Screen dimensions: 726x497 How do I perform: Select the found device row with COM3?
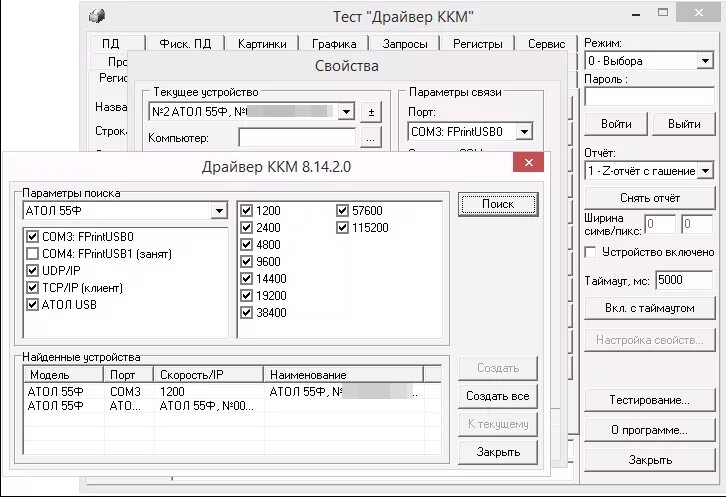tap(232, 392)
